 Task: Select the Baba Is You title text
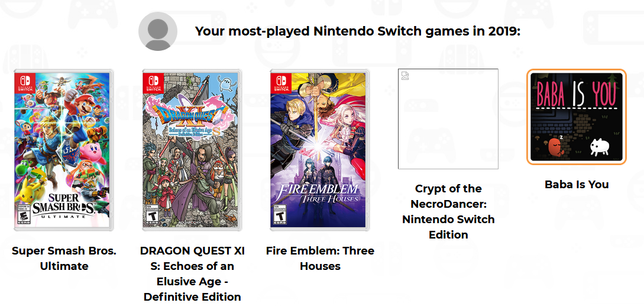[x=576, y=185]
